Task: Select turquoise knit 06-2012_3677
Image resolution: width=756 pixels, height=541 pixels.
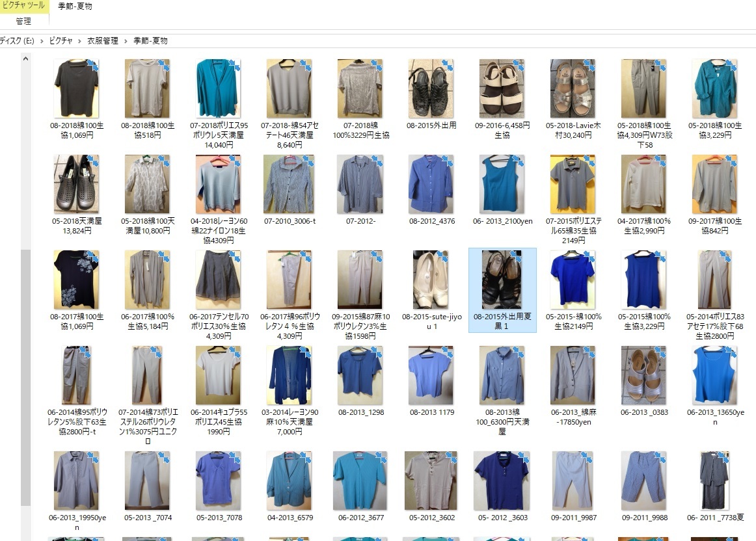Action: click(360, 481)
